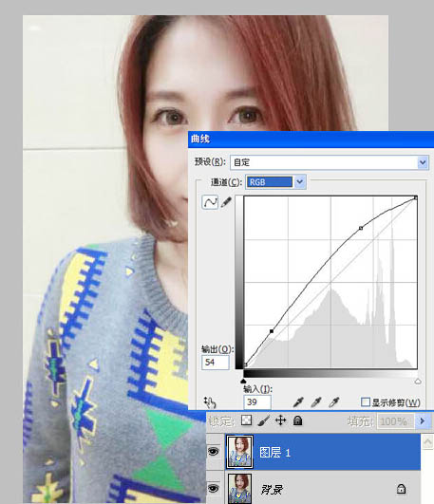Pick the black point eyedropper
434x504 pixels.
[x=298, y=401]
